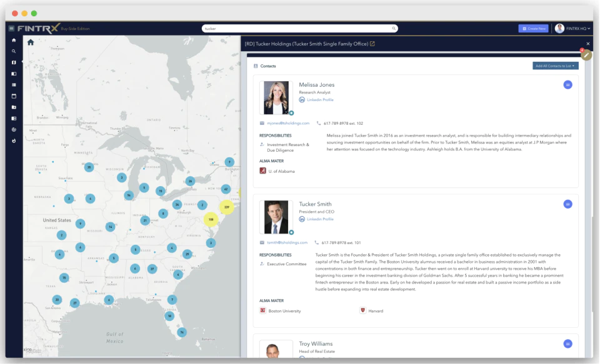Screen dimensions: 600x364
Task: Open the circular chart icon above the flame
Action: pos(14,130)
